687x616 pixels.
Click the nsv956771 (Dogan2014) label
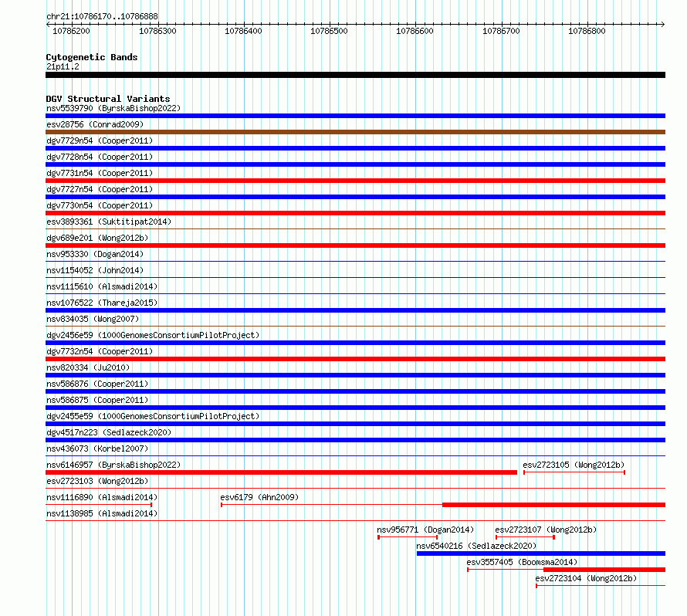click(425, 530)
